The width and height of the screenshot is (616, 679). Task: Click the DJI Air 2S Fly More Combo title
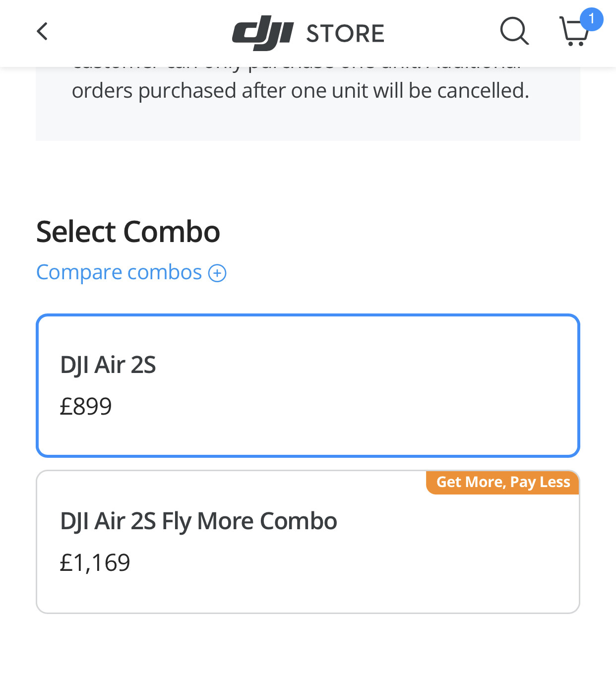coord(198,521)
